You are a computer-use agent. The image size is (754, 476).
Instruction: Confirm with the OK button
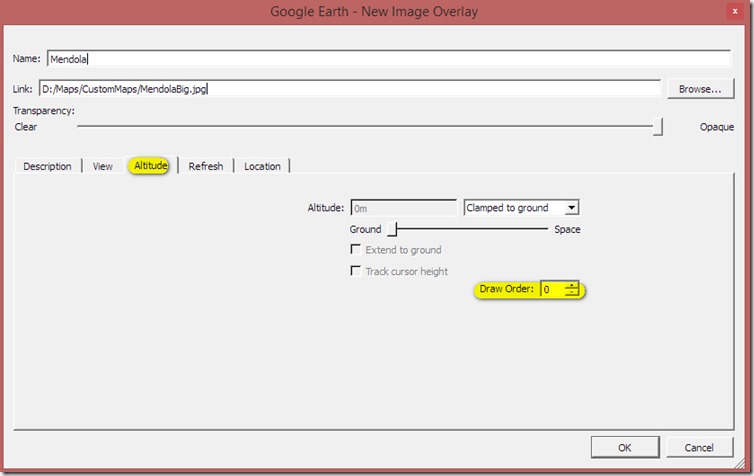(x=625, y=448)
